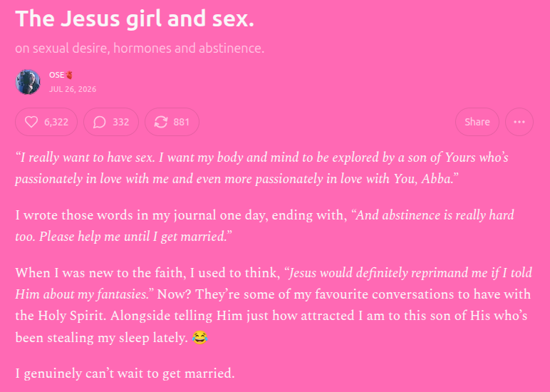
Task: Click line I genuinely can't wait to get married
Action: [x=125, y=373]
